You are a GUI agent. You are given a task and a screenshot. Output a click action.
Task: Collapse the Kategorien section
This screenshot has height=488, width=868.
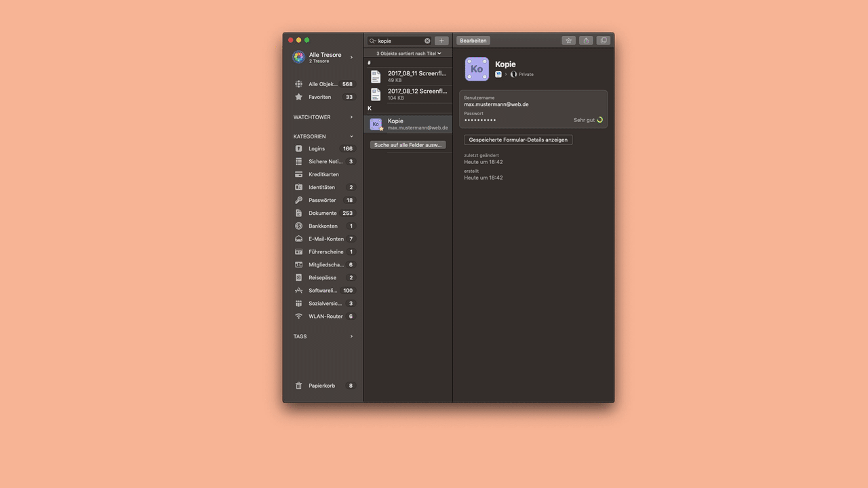point(351,136)
